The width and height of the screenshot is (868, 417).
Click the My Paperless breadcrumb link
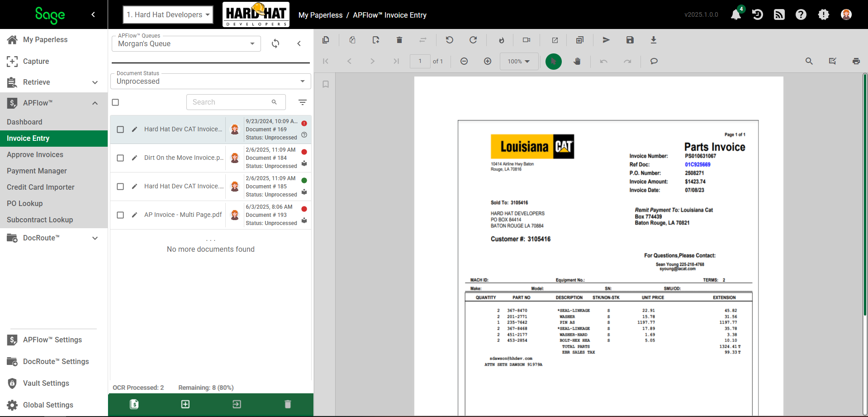tap(321, 15)
